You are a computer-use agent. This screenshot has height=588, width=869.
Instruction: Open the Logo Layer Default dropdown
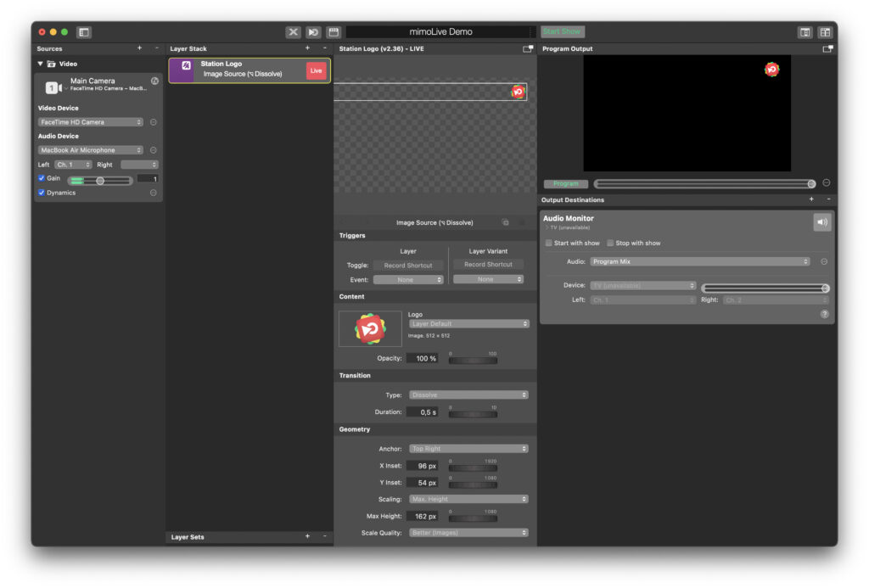tap(468, 323)
